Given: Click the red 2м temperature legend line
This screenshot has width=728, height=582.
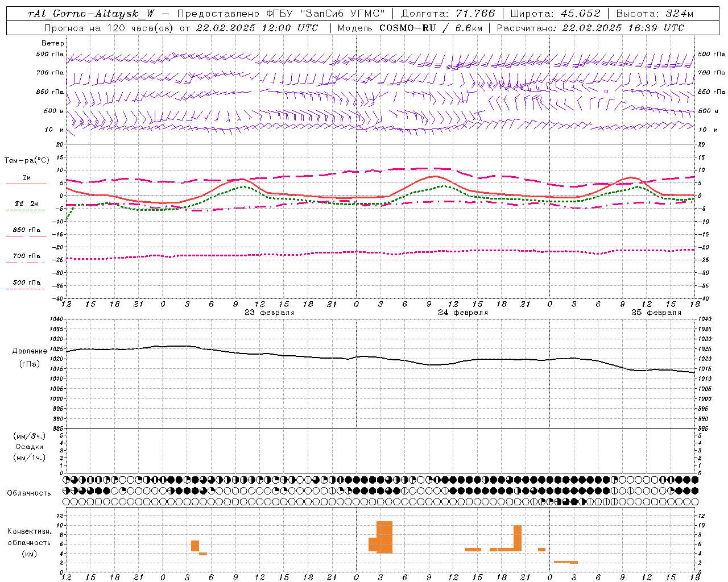Looking at the screenshot, I should (26, 184).
